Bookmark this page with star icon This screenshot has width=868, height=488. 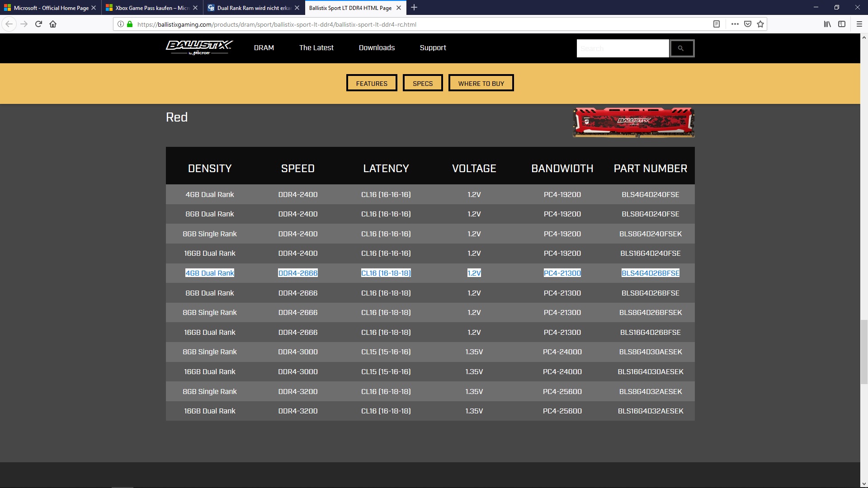(760, 24)
